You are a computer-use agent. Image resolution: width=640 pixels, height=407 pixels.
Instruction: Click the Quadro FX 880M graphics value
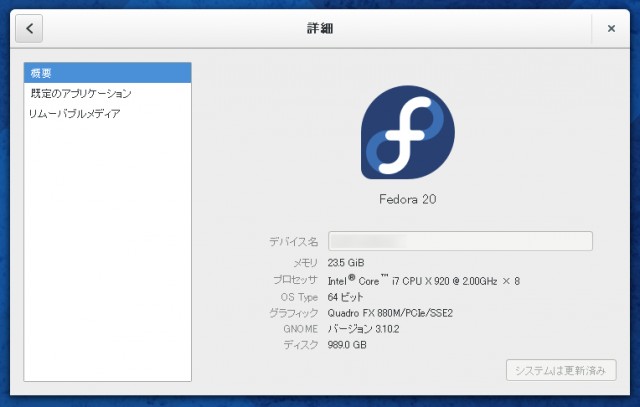pos(390,313)
